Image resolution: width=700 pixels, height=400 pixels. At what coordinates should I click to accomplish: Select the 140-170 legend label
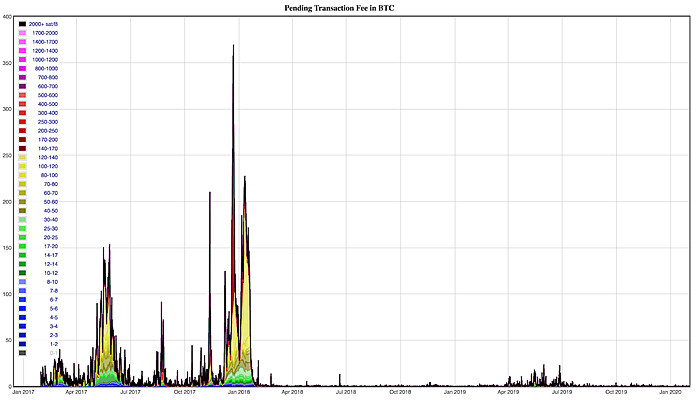[x=48, y=149]
